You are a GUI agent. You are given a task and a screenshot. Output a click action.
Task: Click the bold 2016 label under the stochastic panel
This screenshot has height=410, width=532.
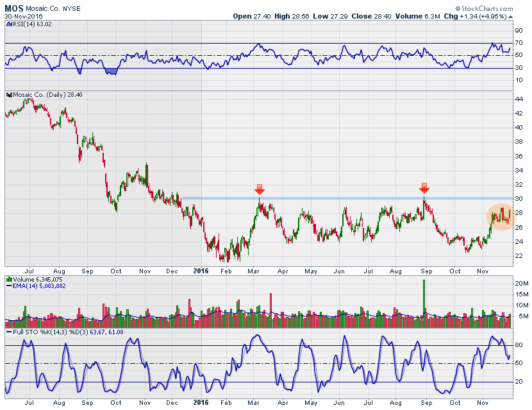[201, 402]
